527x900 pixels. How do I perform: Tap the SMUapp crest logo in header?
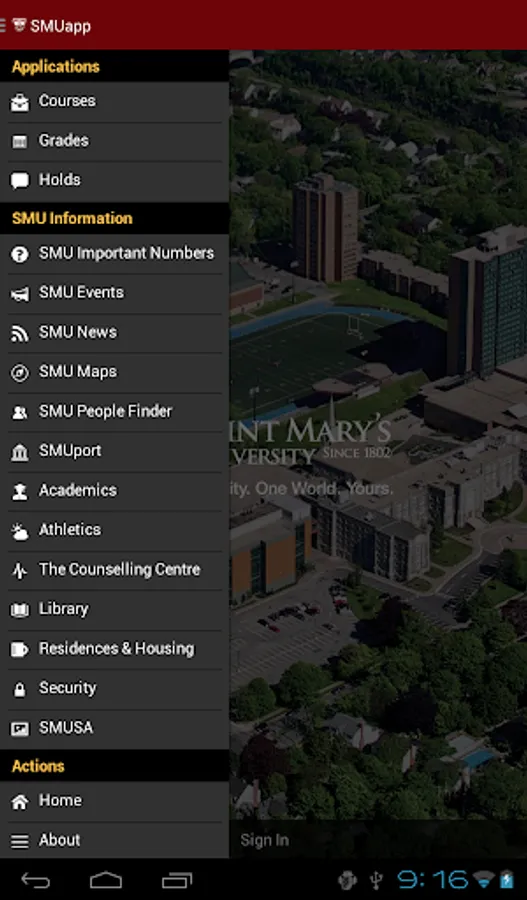tap(19, 25)
